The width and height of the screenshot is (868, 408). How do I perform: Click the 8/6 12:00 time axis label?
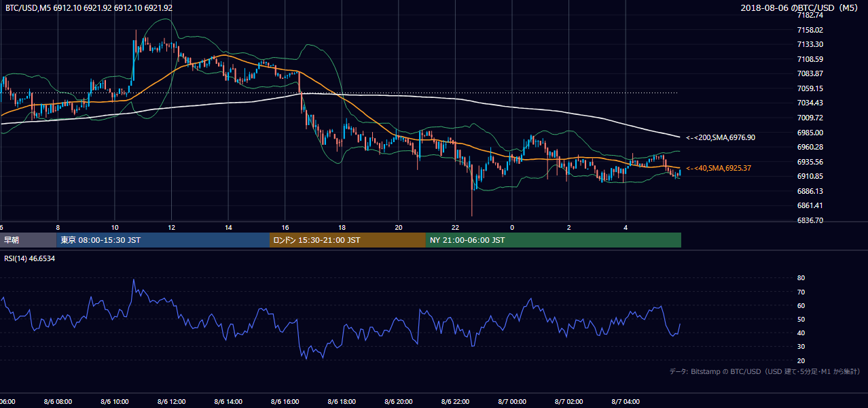[x=171, y=402]
